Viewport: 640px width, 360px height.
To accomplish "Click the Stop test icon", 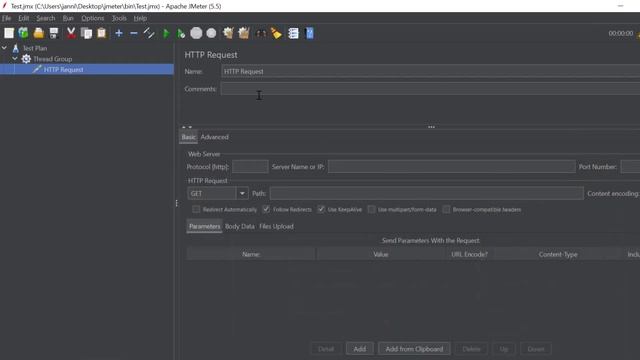I will tap(196, 33).
